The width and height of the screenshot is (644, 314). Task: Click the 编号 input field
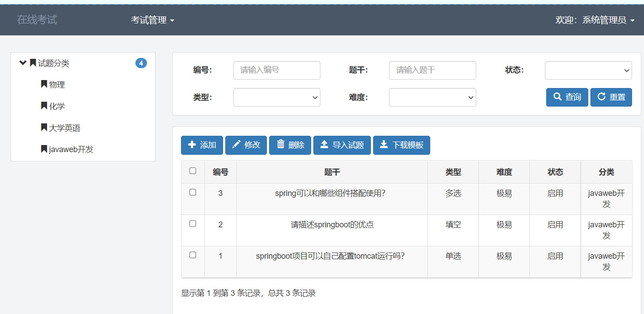click(277, 70)
